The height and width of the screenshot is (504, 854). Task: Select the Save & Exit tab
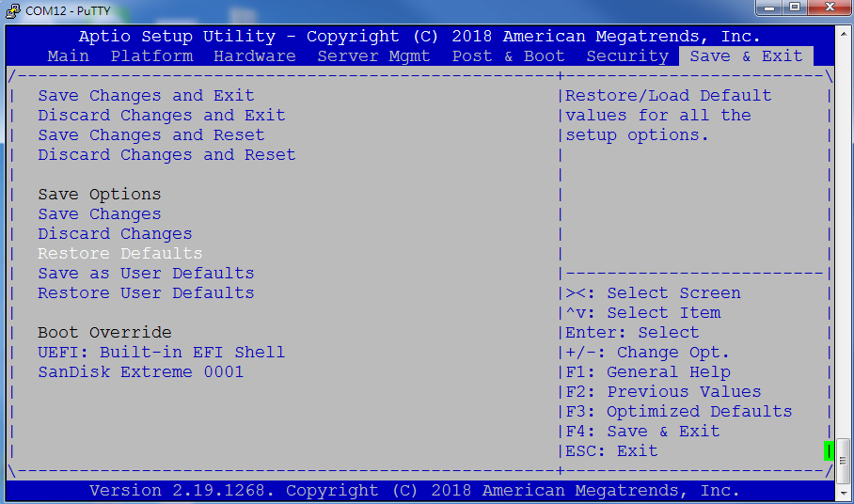(x=746, y=56)
